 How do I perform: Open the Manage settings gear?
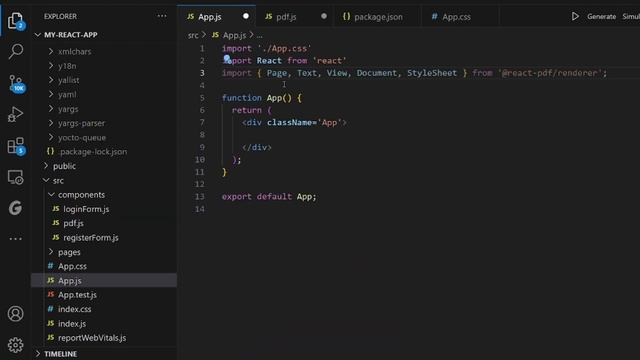coord(16,345)
